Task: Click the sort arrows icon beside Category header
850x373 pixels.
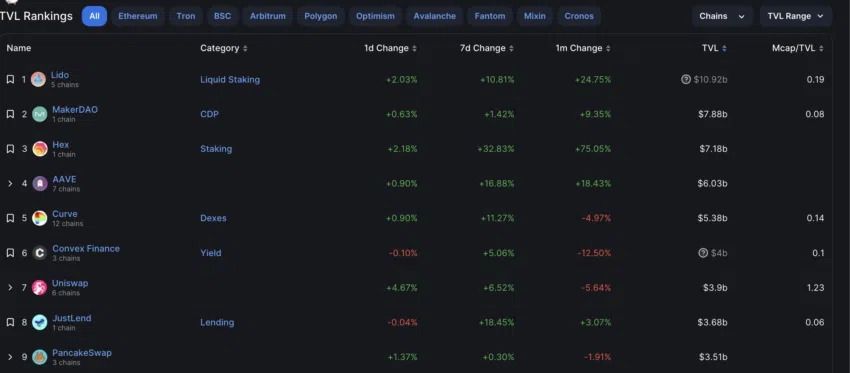Action: 245,48
